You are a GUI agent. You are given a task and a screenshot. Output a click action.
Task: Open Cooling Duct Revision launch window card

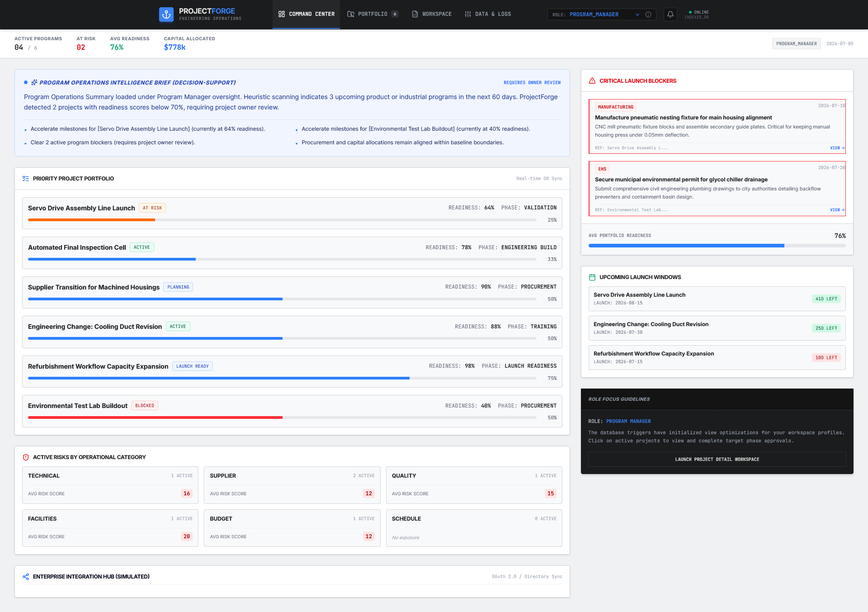[x=717, y=328]
